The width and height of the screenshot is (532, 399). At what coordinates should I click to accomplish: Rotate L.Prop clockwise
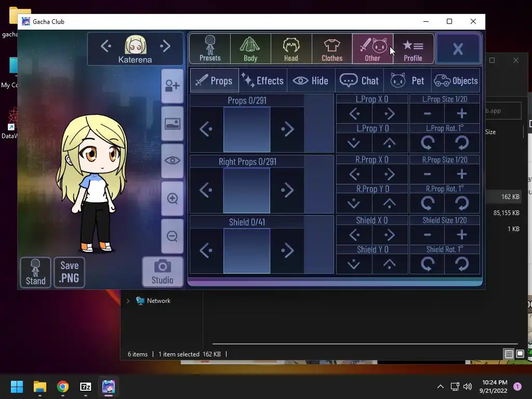coord(462,142)
